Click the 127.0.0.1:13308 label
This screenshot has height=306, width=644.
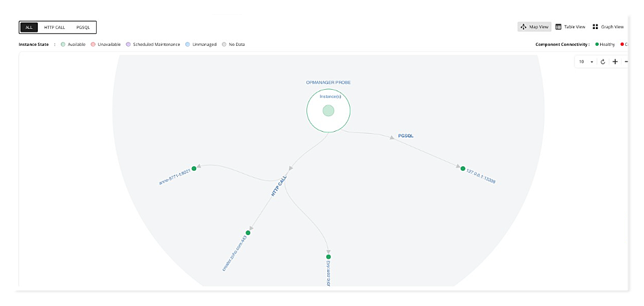[x=481, y=176]
